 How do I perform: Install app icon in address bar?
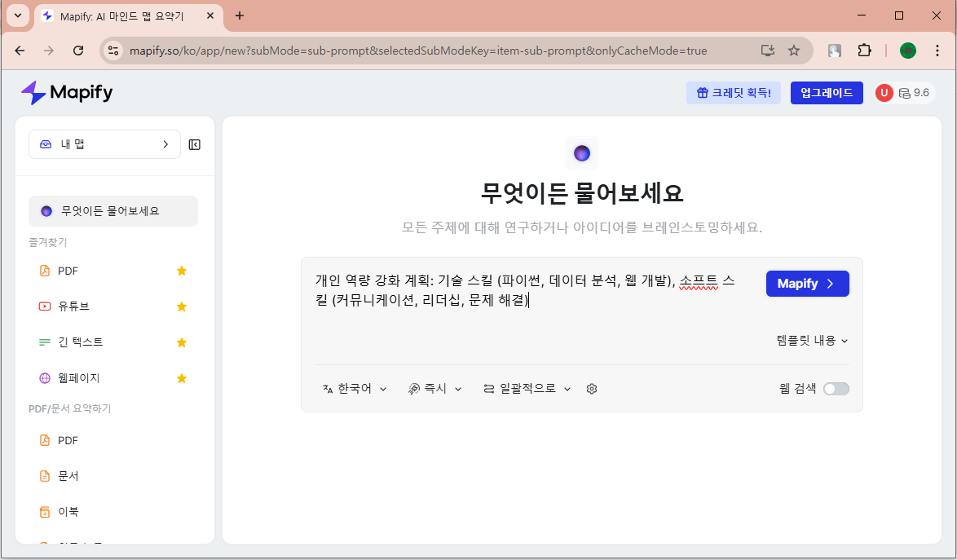coord(768,51)
